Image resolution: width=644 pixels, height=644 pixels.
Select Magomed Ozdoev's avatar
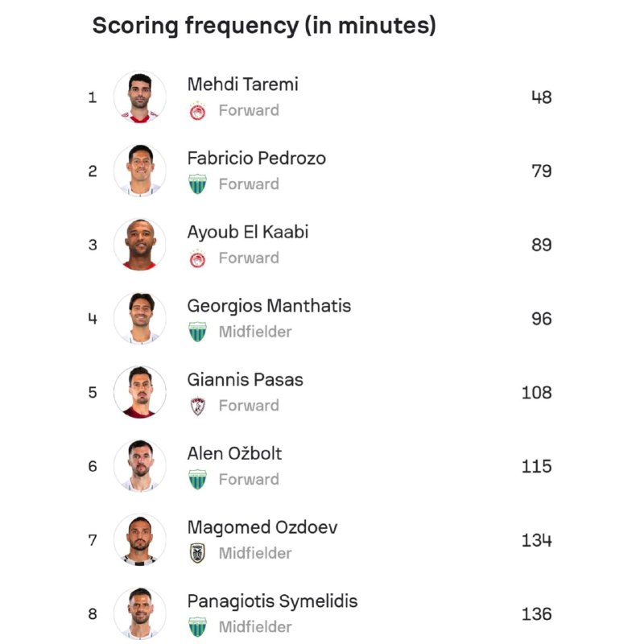click(x=140, y=539)
